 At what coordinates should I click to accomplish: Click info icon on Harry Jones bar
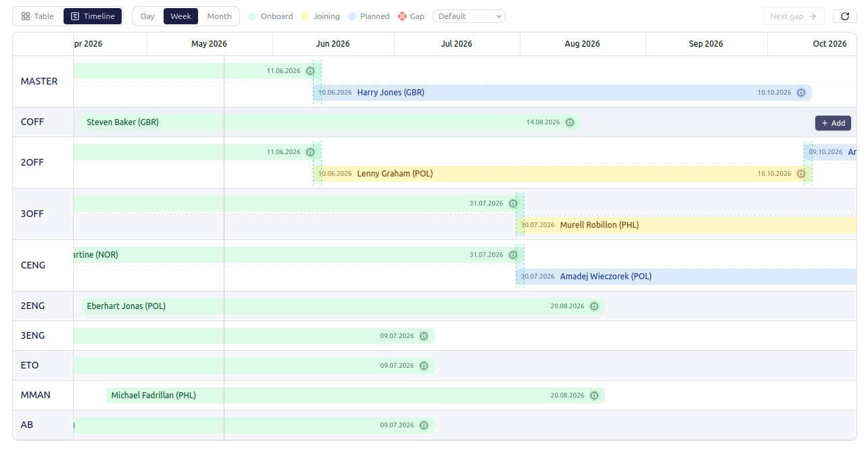coord(801,93)
